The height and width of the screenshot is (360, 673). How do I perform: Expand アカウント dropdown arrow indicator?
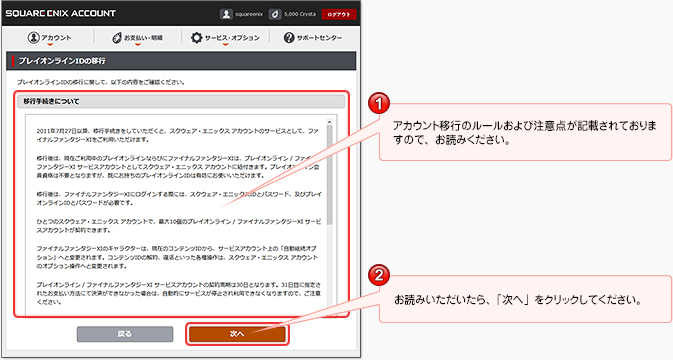50,44
